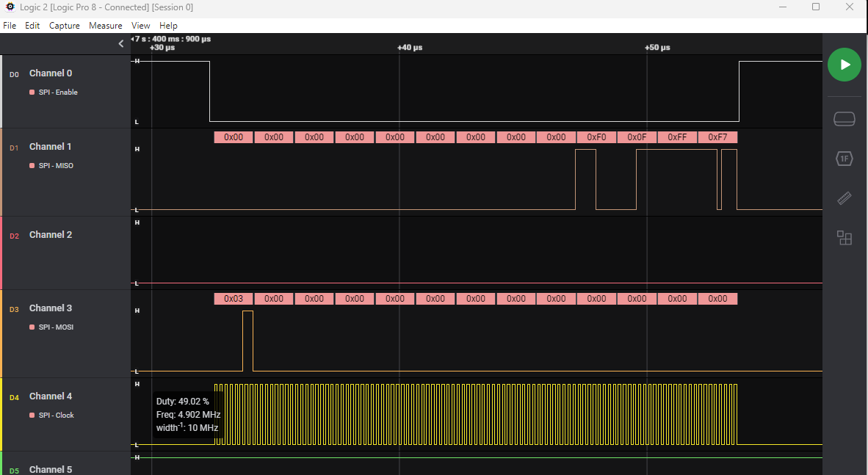
Task: Open the Capture menu
Action: click(65, 25)
